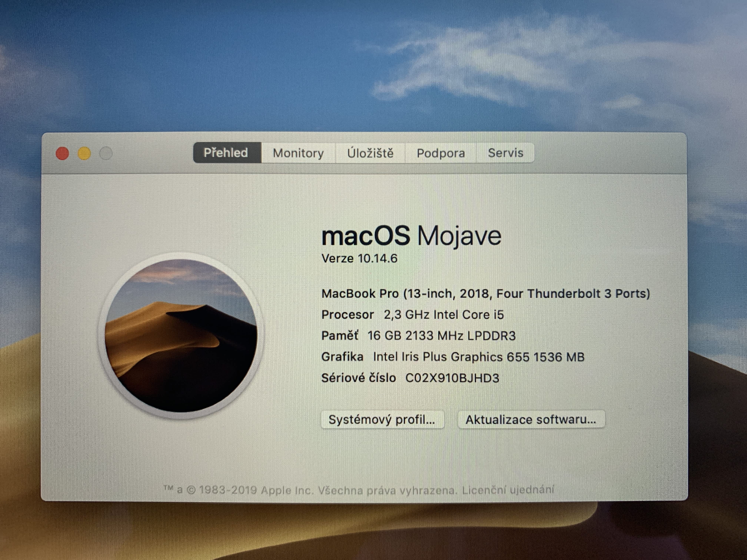Open the Licenční ujednání link

[508, 489]
